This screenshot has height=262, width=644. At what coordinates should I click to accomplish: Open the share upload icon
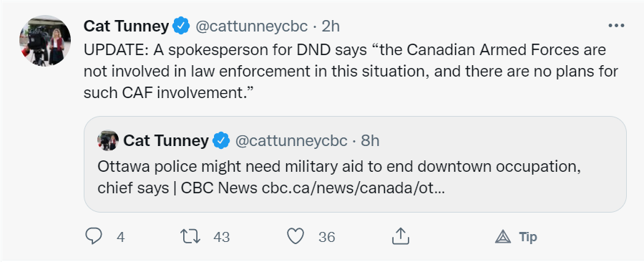point(400,236)
